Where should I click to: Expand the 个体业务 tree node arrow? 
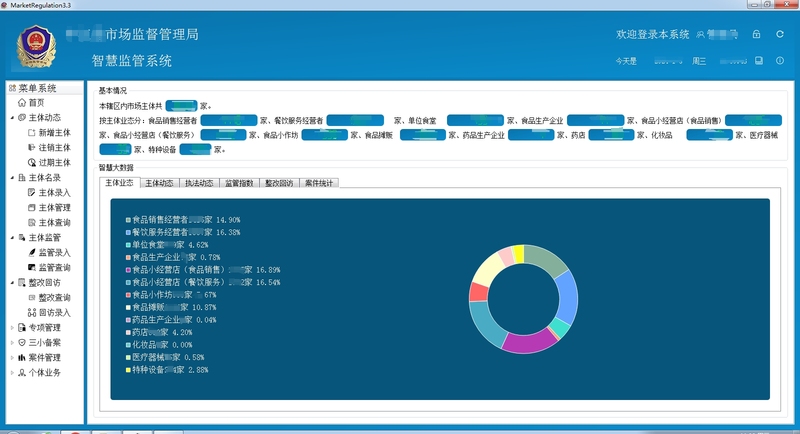tap(12, 373)
